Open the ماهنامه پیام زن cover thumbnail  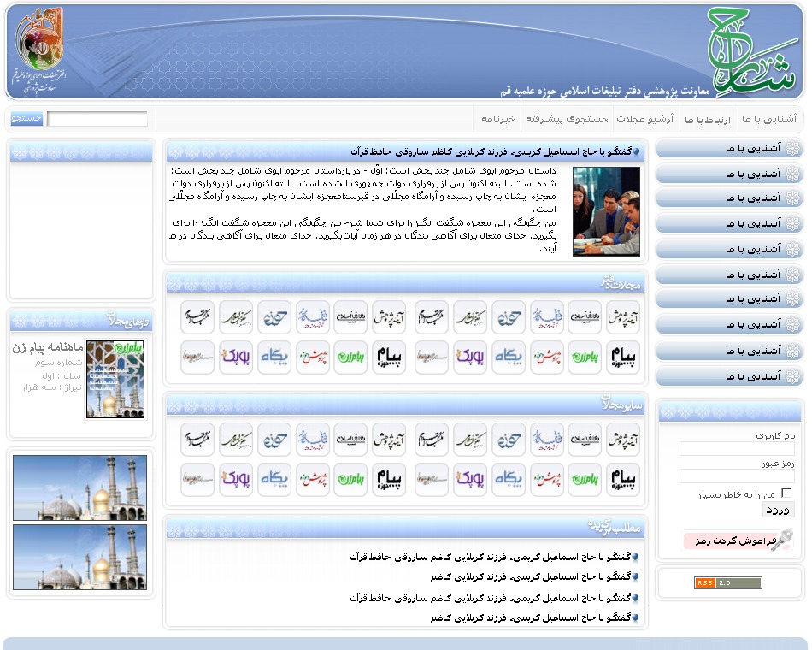click(x=115, y=379)
